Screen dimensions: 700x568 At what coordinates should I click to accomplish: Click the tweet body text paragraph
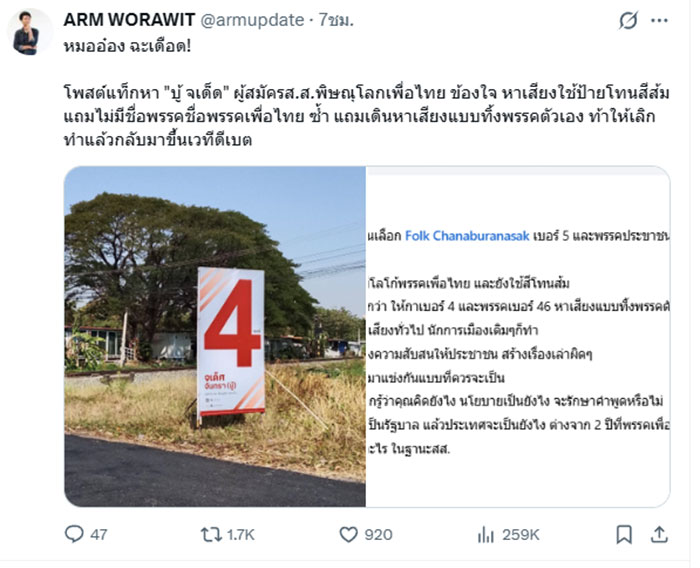(366, 117)
